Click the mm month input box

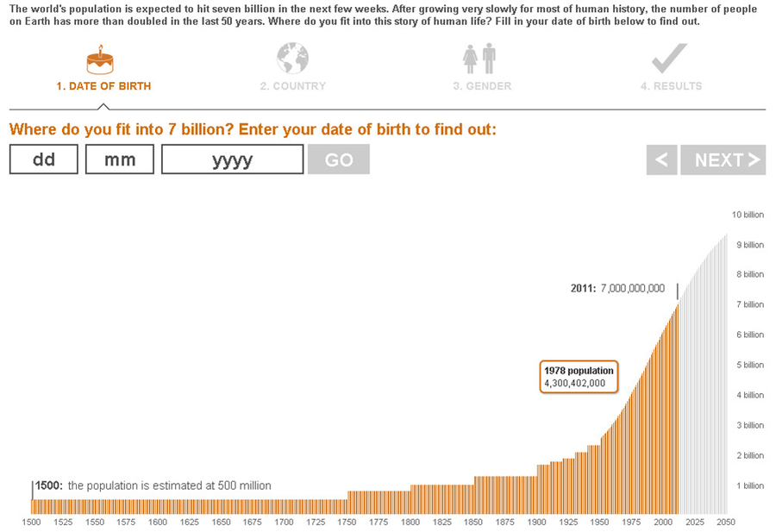tap(120, 160)
